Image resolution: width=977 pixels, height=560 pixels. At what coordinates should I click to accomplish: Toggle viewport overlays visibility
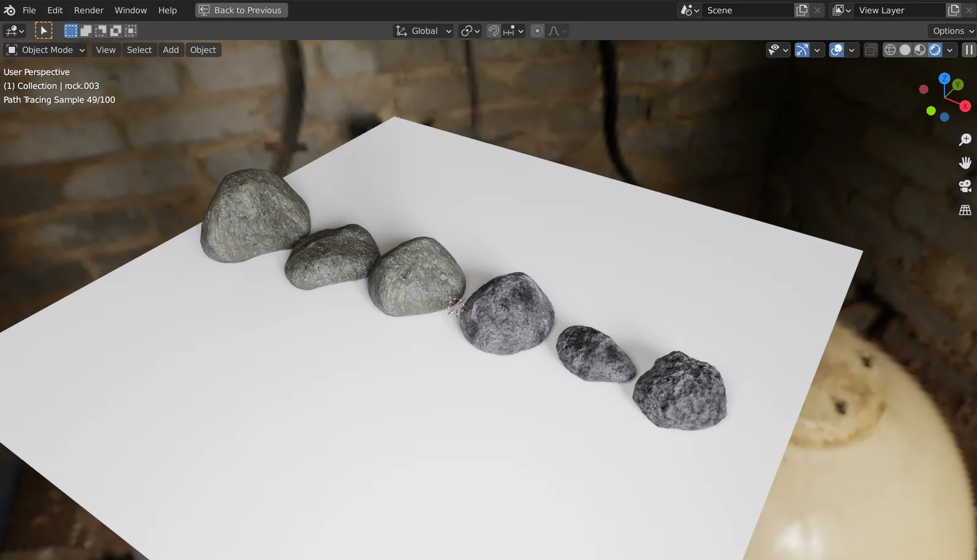(x=836, y=50)
